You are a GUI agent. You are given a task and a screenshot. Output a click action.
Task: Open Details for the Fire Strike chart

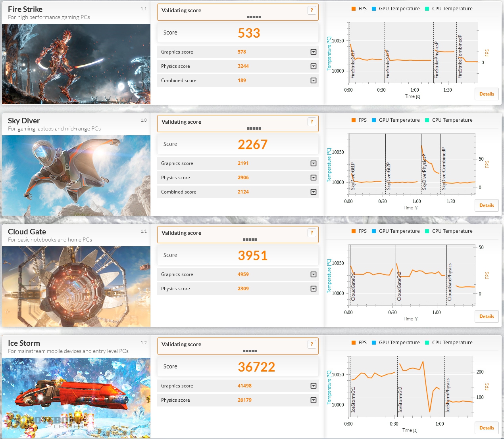click(x=487, y=94)
